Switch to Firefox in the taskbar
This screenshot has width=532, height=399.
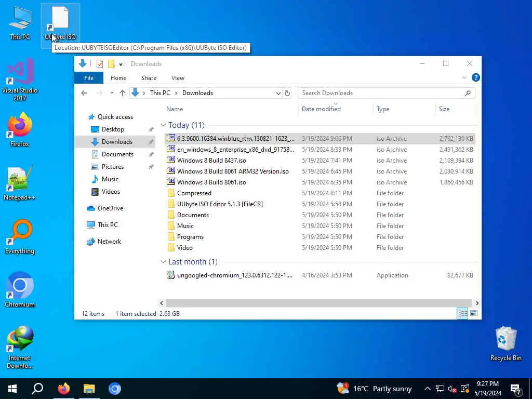[63, 389]
